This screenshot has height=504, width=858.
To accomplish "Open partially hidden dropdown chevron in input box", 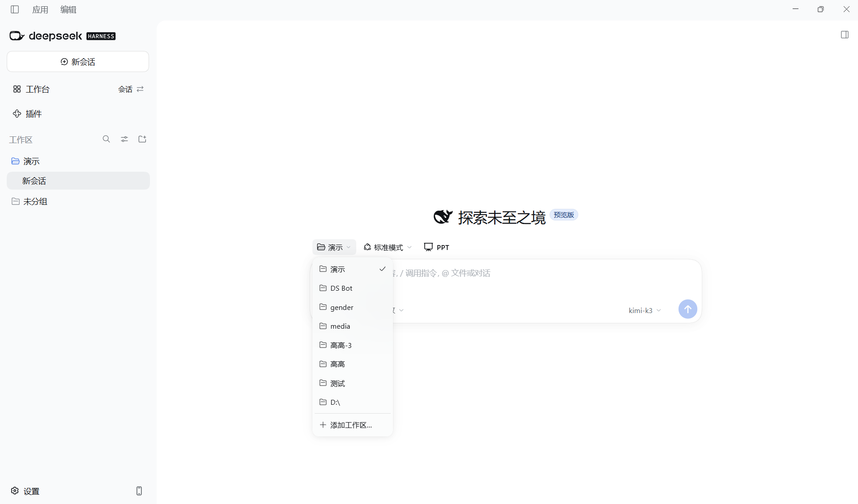I will pyautogui.click(x=401, y=310).
